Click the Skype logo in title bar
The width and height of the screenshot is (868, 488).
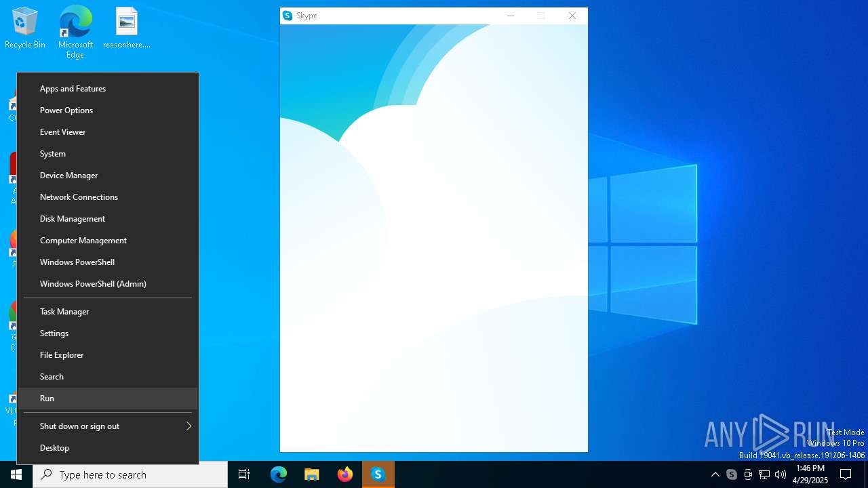288,16
